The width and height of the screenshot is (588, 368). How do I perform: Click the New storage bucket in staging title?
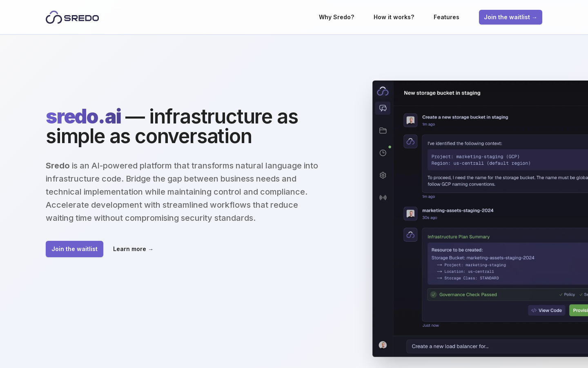tap(442, 93)
